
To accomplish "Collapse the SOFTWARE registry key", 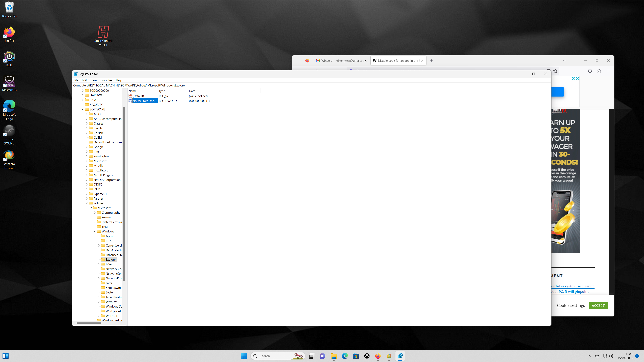I will [83, 109].
